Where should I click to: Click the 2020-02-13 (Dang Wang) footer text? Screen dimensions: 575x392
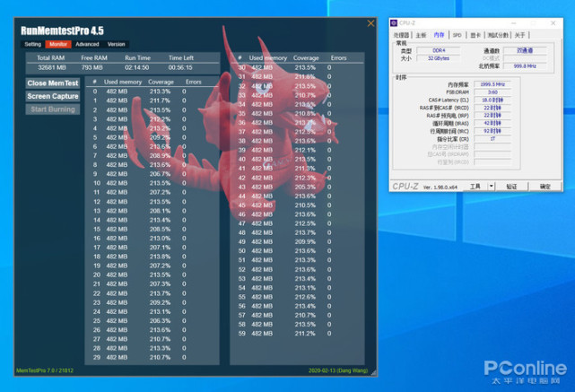pos(338,370)
